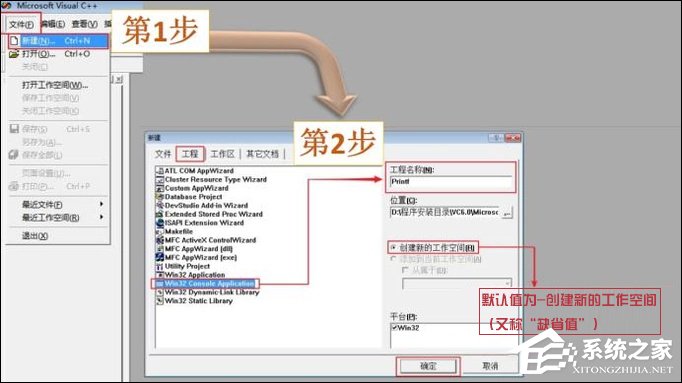Open the 文件(F) menu
The width and height of the screenshot is (682, 383).
(21, 24)
